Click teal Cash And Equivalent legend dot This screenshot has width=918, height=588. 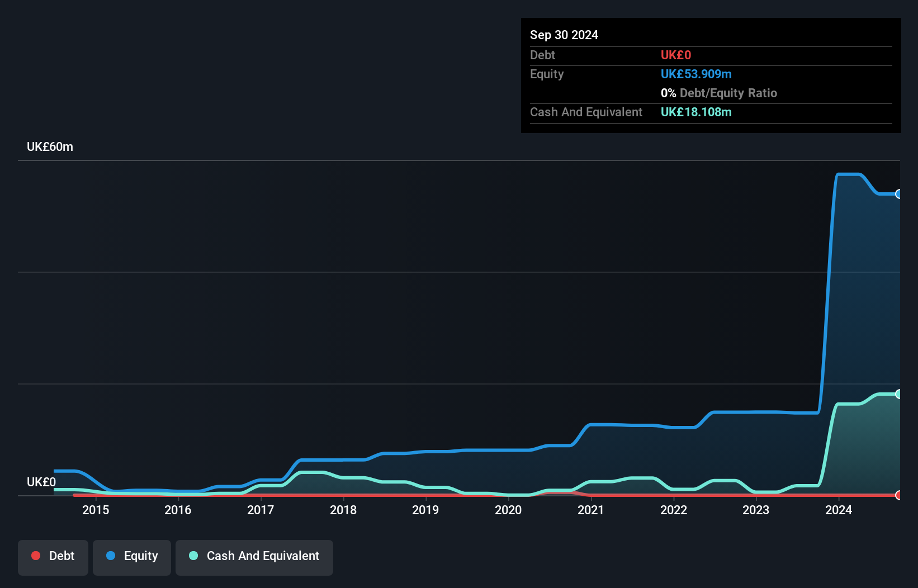(193, 556)
